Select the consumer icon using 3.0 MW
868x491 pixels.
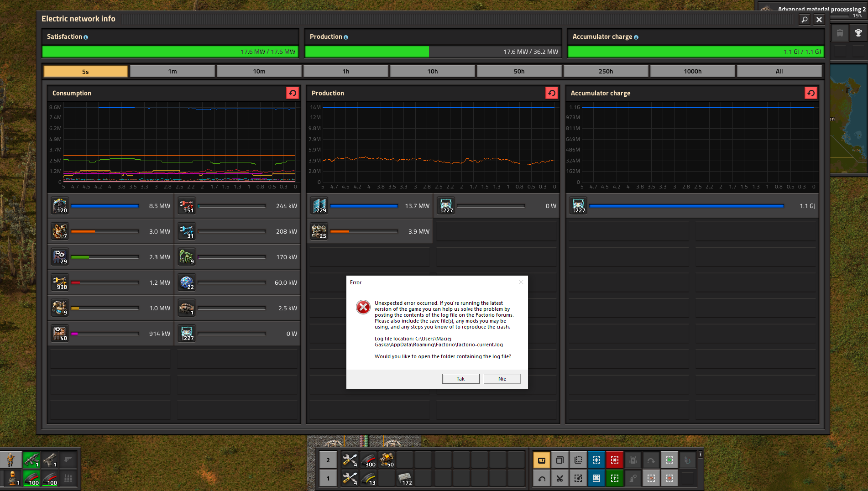pos(60,231)
